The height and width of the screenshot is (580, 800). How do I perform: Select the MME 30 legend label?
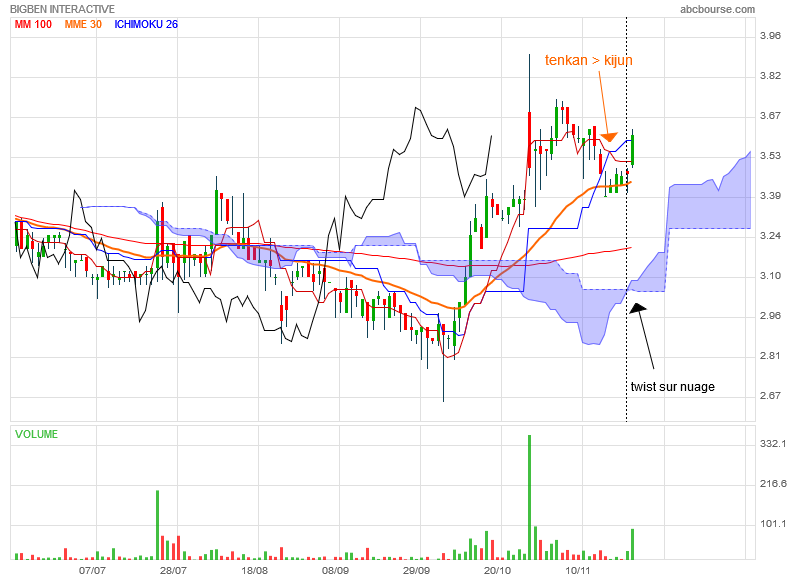point(83,24)
